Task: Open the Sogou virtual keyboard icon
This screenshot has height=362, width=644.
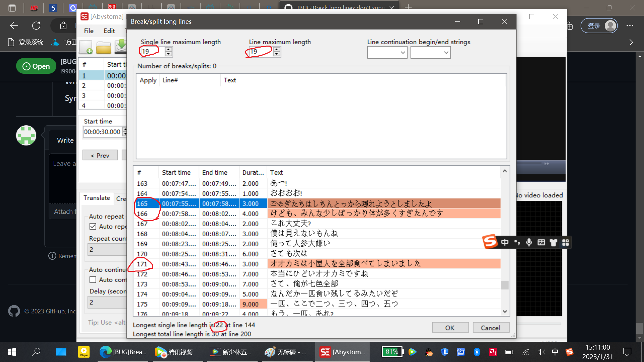Action: (x=541, y=242)
